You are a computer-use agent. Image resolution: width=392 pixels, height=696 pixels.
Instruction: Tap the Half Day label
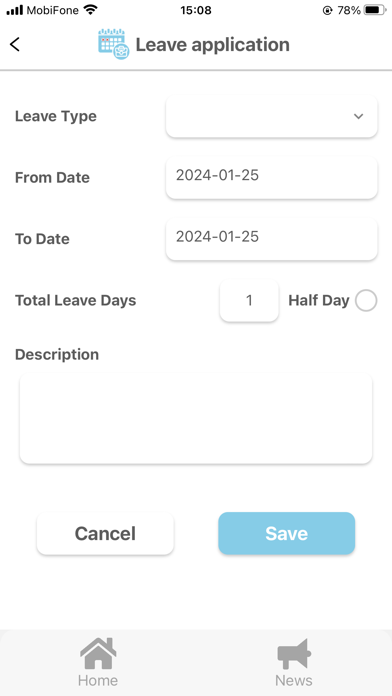tap(319, 301)
